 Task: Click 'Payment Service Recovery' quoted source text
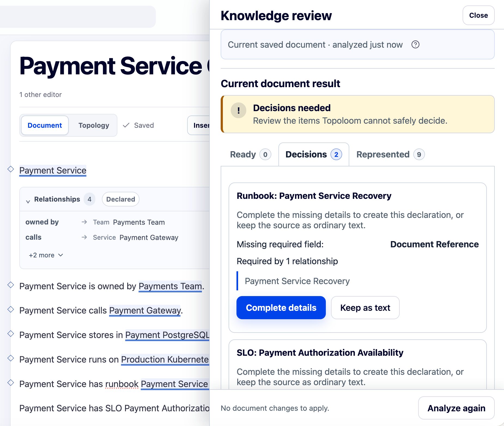click(x=297, y=281)
